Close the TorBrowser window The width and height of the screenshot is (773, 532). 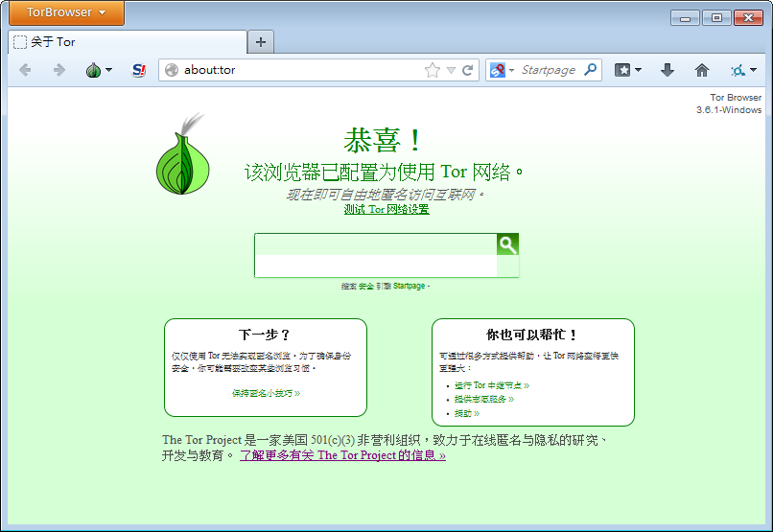(x=748, y=18)
